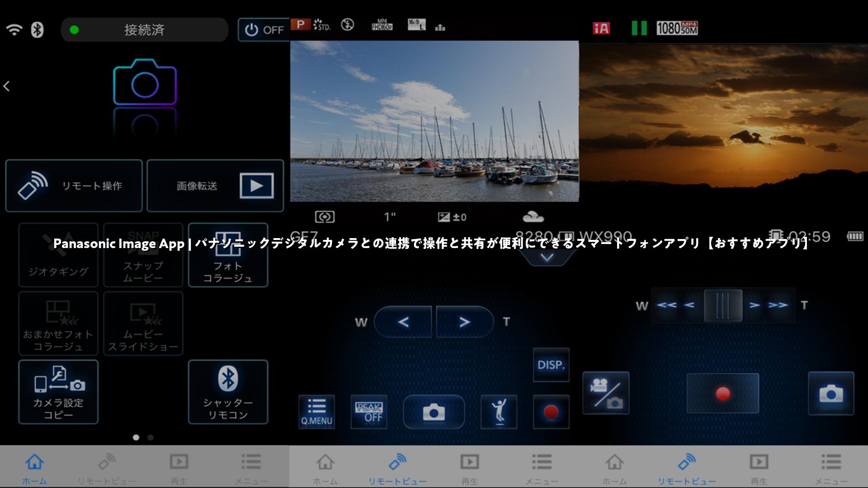Tap the iA intelligent auto icon
The height and width of the screenshot is (488, 868).
601,28
